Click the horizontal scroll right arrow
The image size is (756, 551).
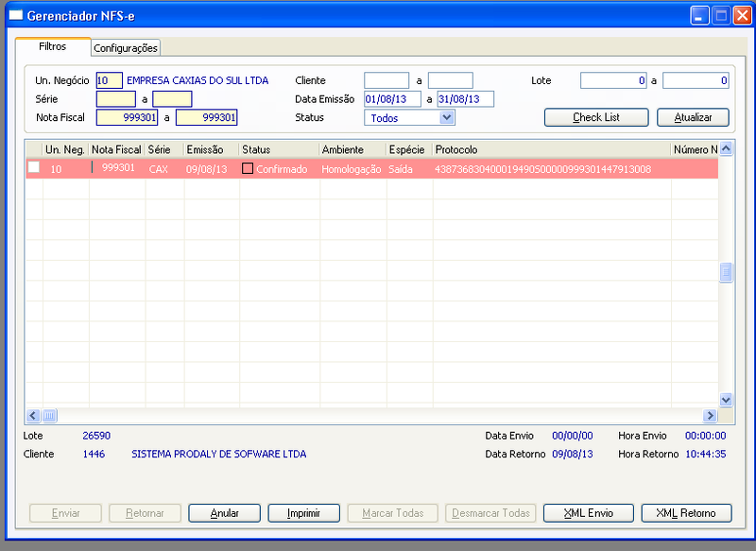[710, 415]
